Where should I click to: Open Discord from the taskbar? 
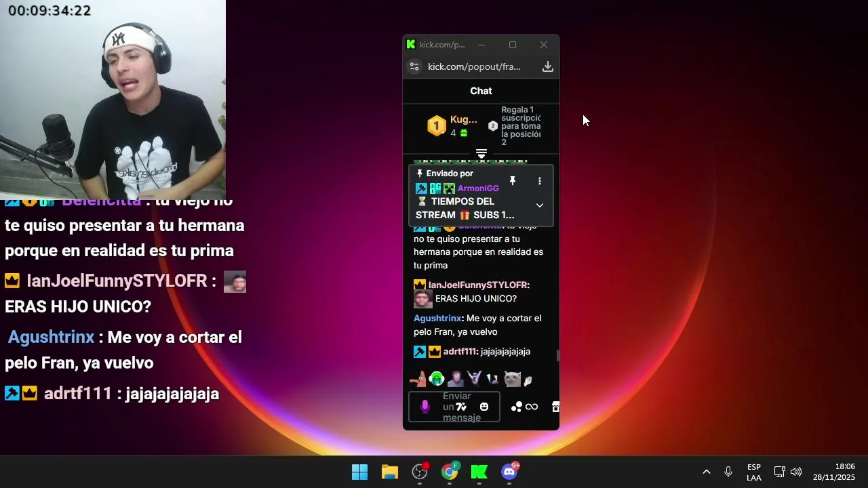coord(509,472)
